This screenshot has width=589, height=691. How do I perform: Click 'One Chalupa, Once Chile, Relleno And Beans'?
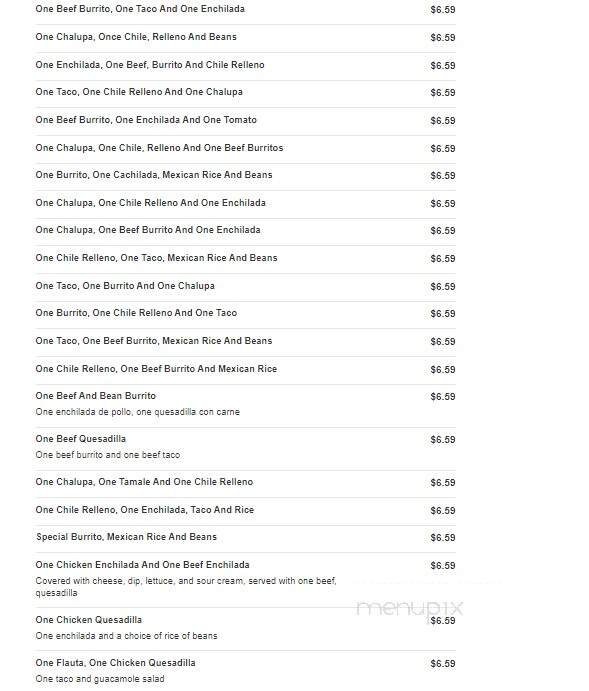pos(136,37)
